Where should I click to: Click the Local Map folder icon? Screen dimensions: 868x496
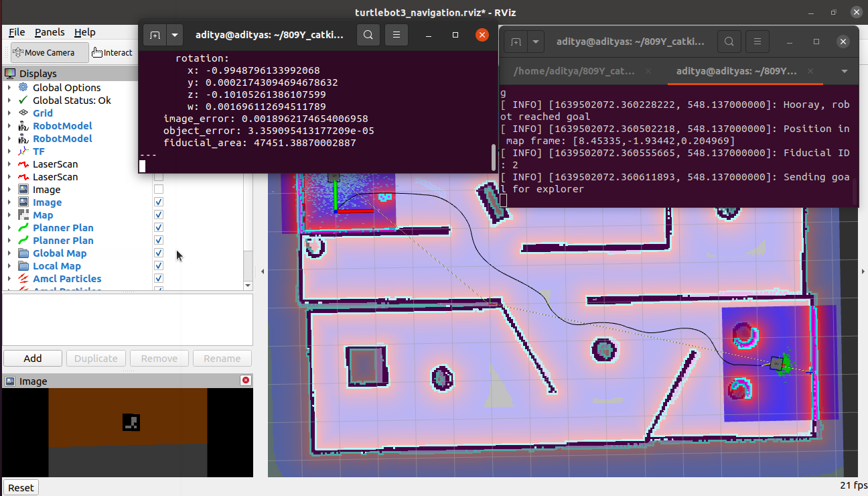[23, 266]
